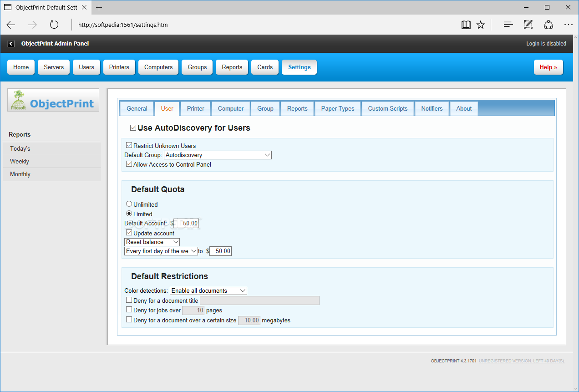
Task: Toggle Allow Access to Control Panel
Action: (129, 164)
